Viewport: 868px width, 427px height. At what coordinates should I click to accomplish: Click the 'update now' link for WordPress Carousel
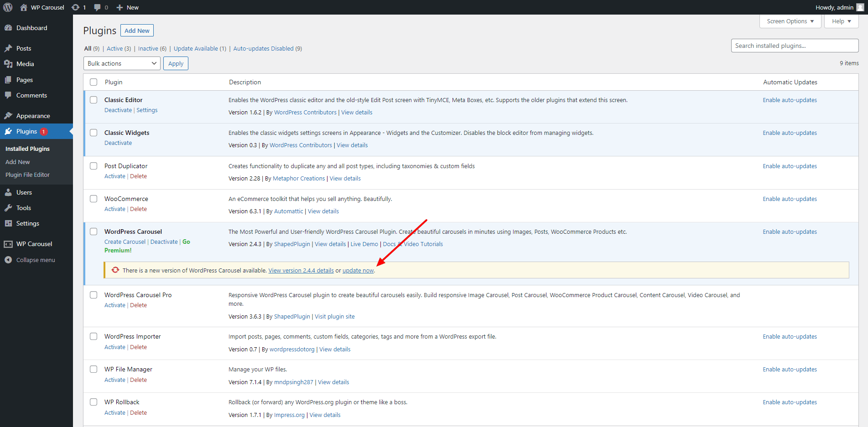point(358,271)
